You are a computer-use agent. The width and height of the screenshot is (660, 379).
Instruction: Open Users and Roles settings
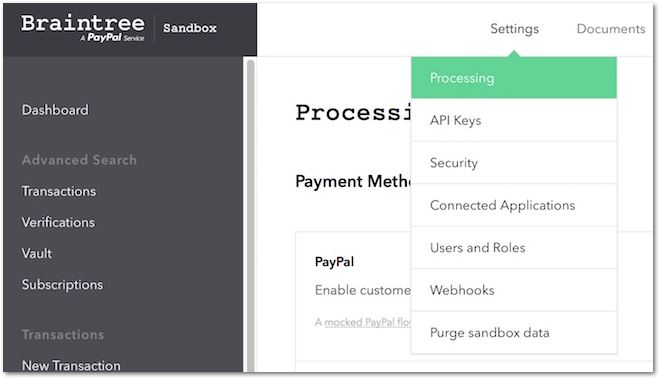514,248
